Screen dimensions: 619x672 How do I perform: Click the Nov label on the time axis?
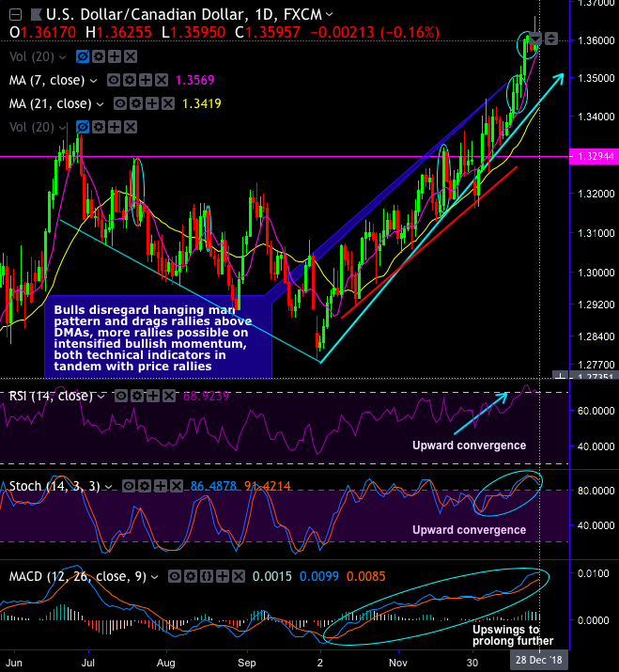point(398,663)
